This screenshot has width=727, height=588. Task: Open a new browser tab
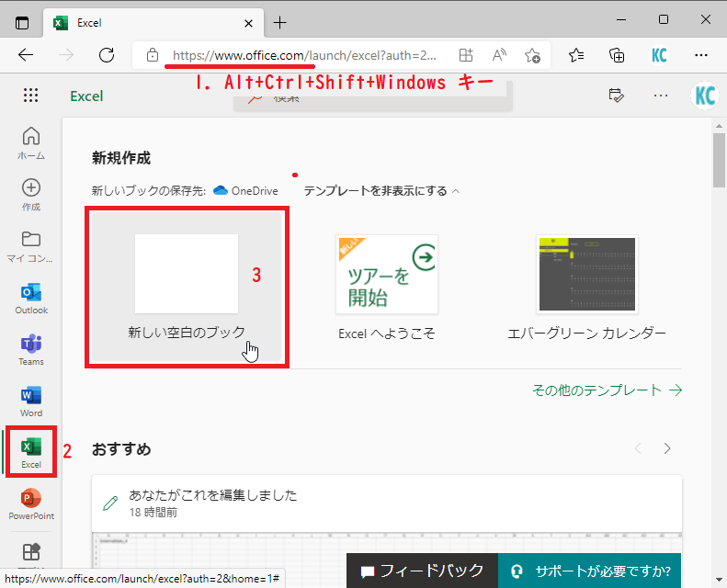[x=280, y=22]
